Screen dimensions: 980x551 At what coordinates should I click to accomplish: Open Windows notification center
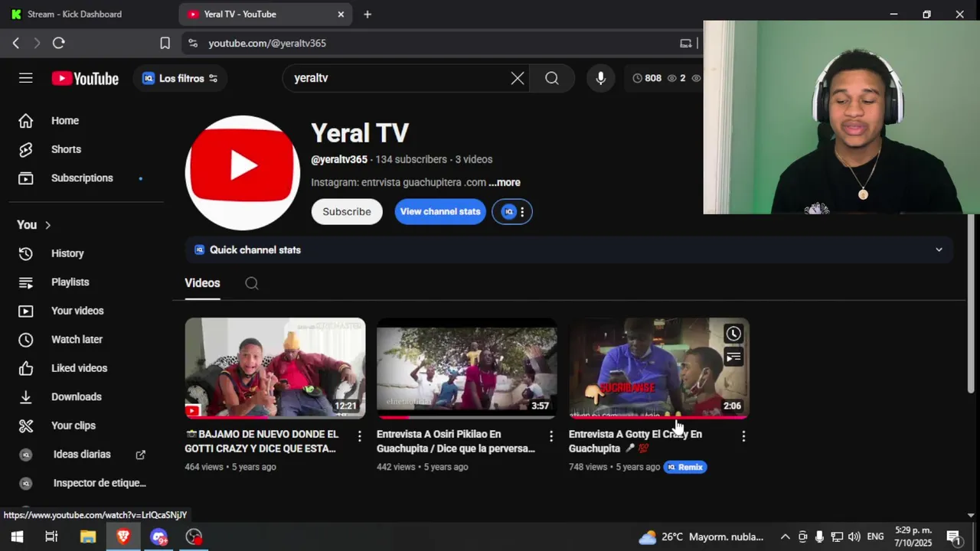[954, 536]
